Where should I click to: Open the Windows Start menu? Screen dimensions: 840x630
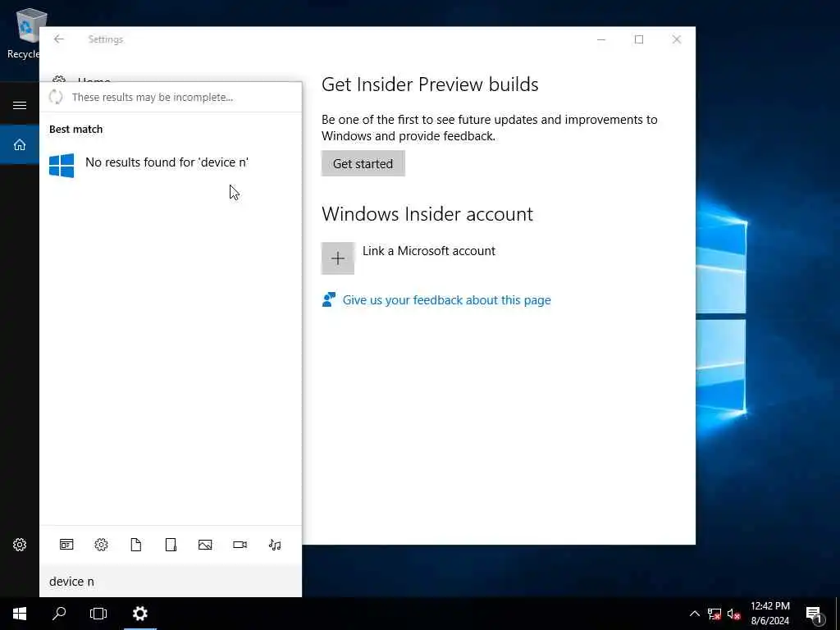(20, 614)
